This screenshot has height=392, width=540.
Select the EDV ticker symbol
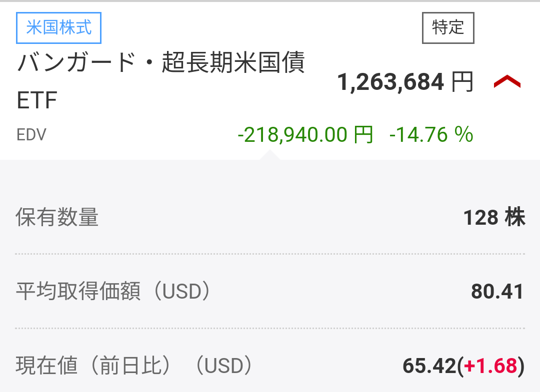pyautogui.click(x=31, y=135)
